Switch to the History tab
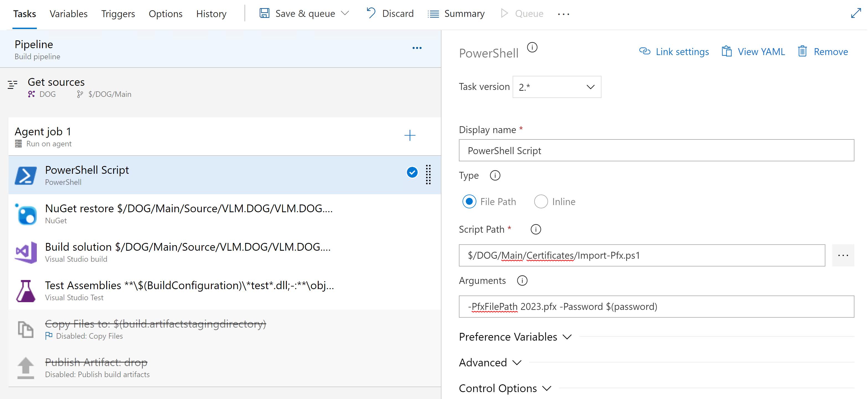The height and width of the screenshot is (399, 868). coord(211,14)
